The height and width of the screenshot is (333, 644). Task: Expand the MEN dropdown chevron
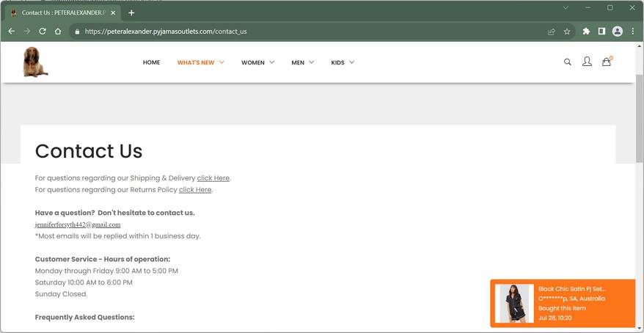311,62
